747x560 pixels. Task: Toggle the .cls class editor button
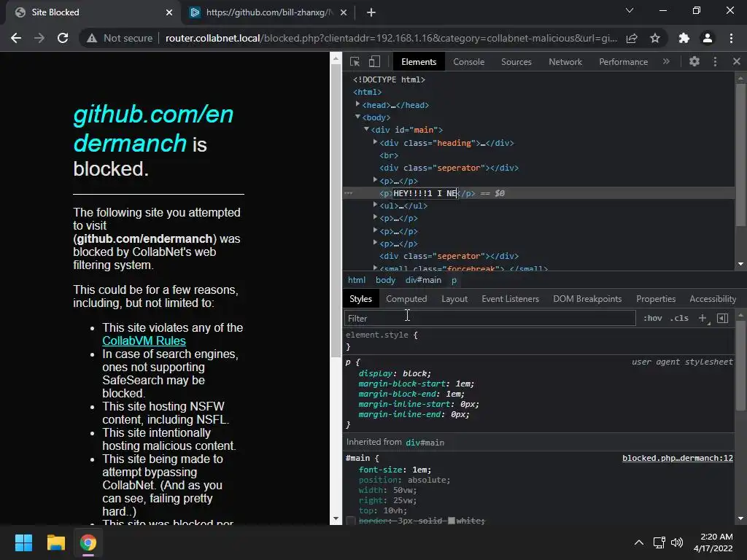tap(679, 318)
